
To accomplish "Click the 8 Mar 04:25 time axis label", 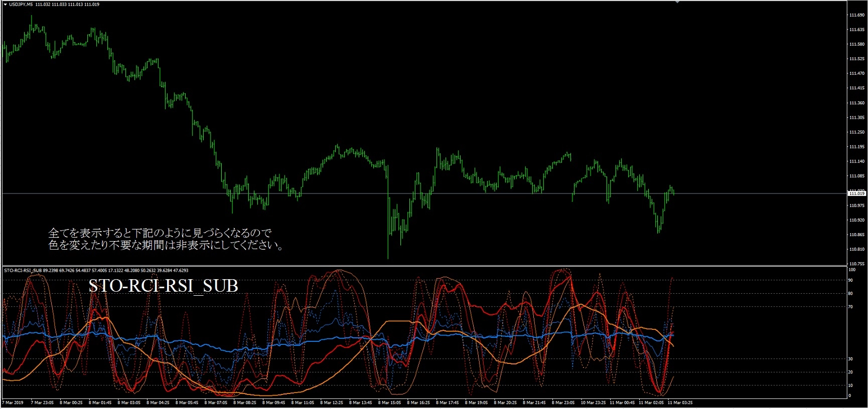I will (x=158, y=402).
